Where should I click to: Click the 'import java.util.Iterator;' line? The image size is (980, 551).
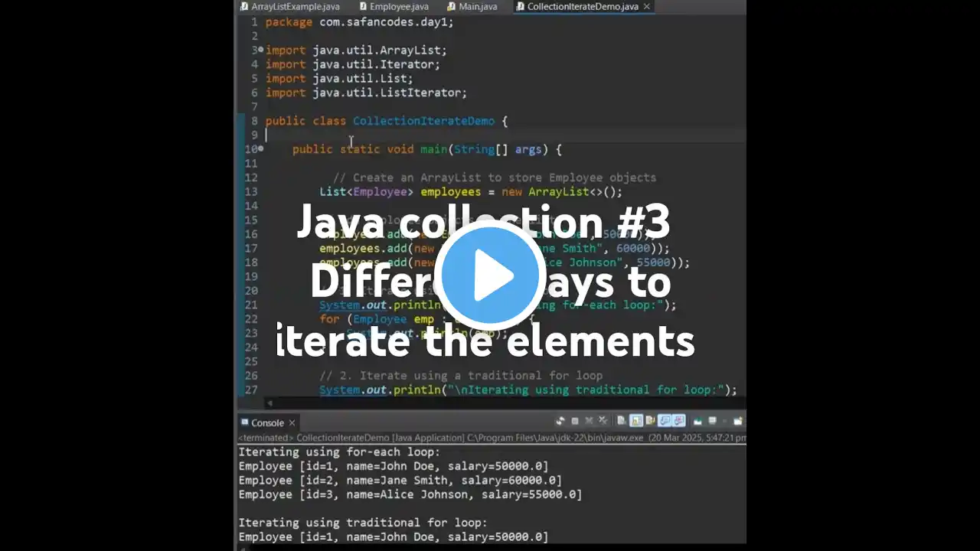point(353,64)
